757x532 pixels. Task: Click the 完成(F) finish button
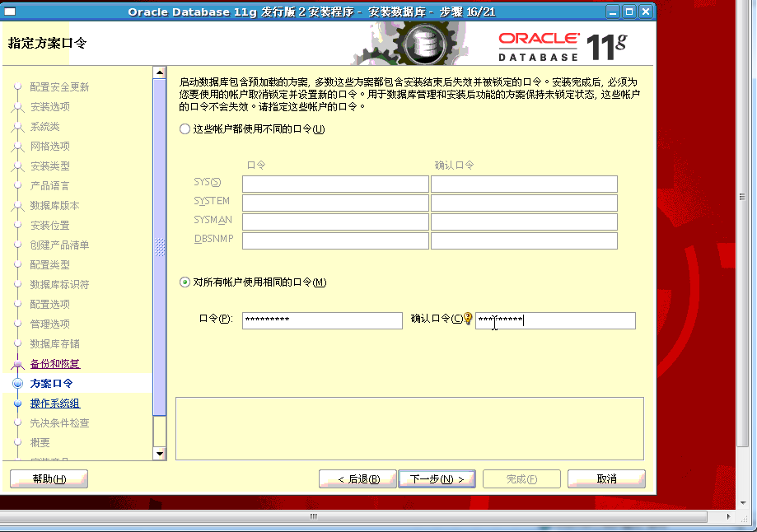(521, 479)
